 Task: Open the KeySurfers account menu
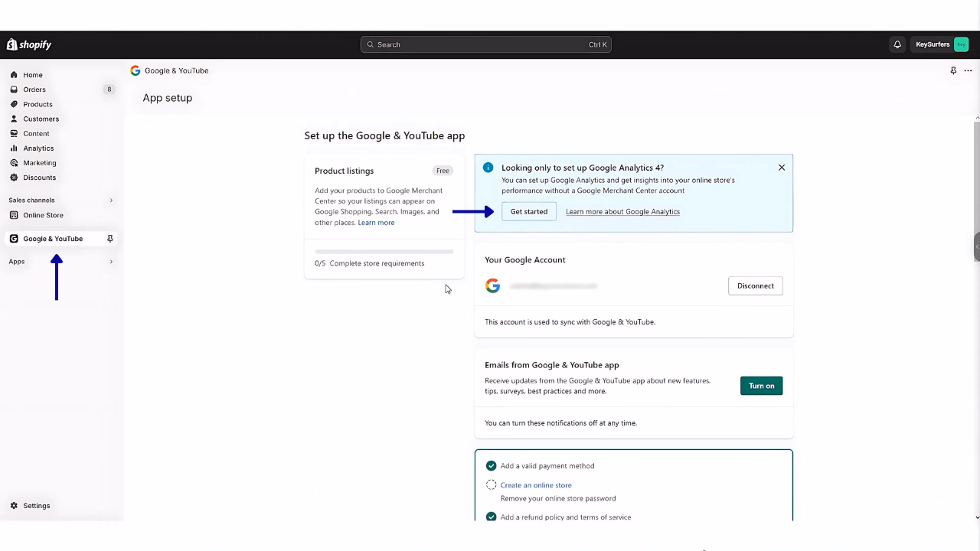point(941,44)
